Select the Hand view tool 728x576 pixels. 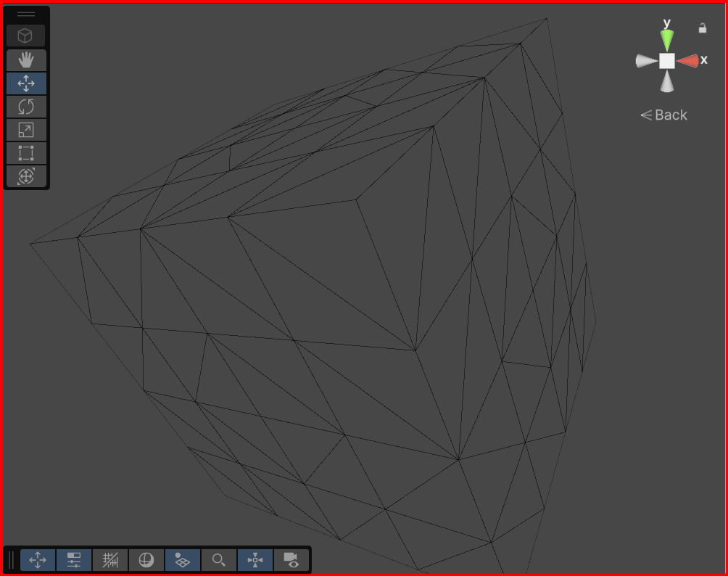[26, 60]
